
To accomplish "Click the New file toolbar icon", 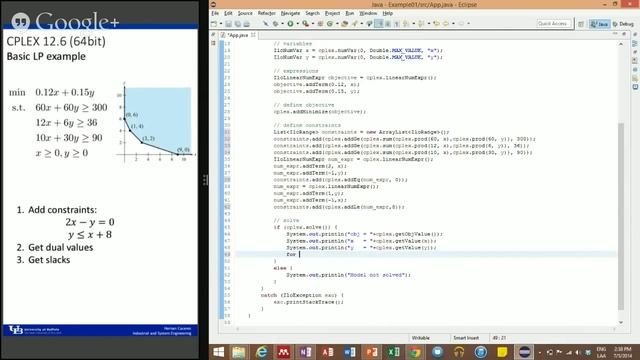I will [214, 24].
